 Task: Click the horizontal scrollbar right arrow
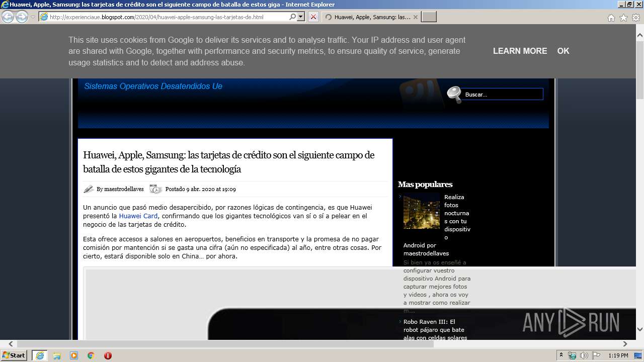click(625, 344)
